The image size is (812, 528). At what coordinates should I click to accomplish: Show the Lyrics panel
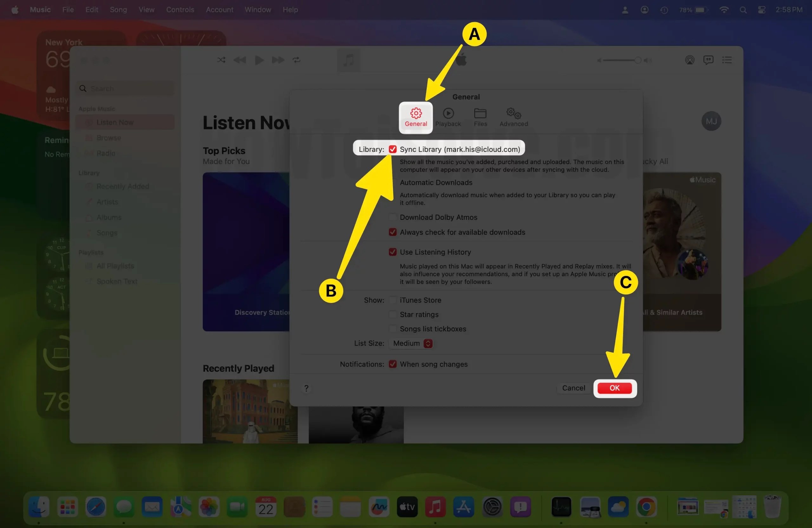[708, 60]
